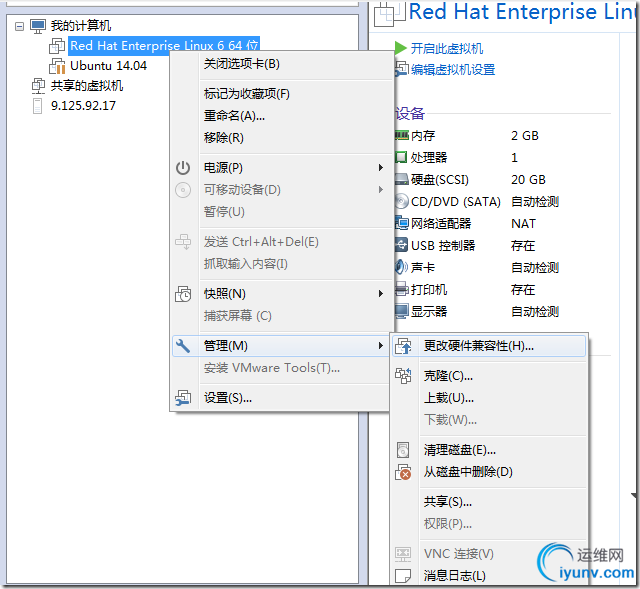Image resolution: width=640 pixels, height=589 pixels.
Task: Choose 上载(U)... submenu entry
Action: pos(489,398)
